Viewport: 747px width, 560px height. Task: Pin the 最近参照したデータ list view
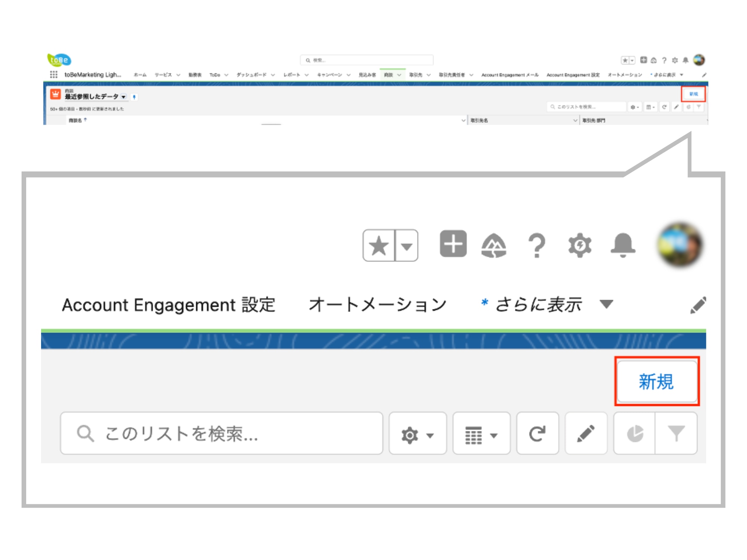134,97
